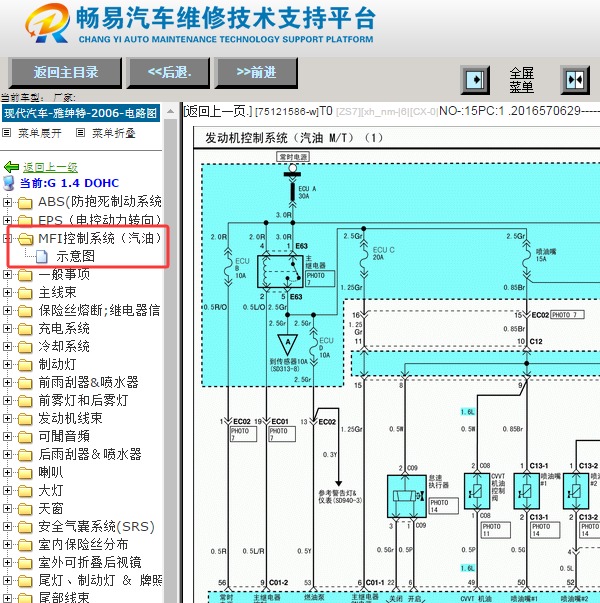The image size is (600, 603).
Task: Click the PHOTO 11 box under CVVT valve
Action: click(x=496, y=530)
